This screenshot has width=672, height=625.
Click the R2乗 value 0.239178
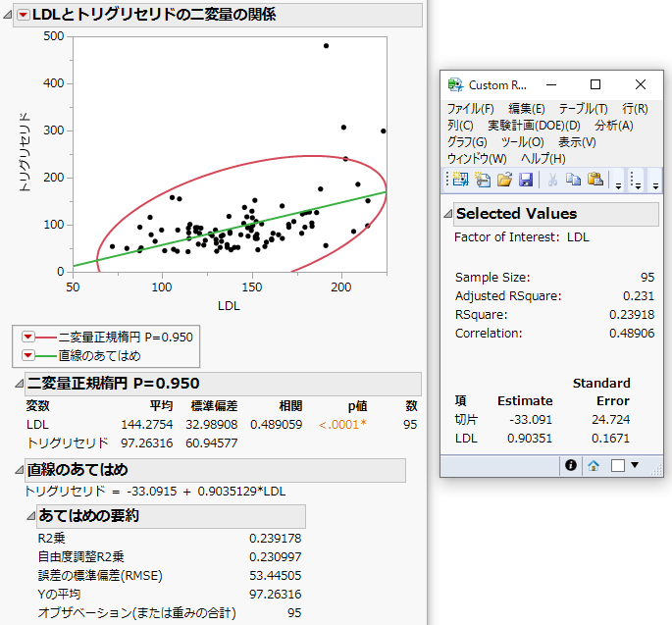tap(275, 539)
